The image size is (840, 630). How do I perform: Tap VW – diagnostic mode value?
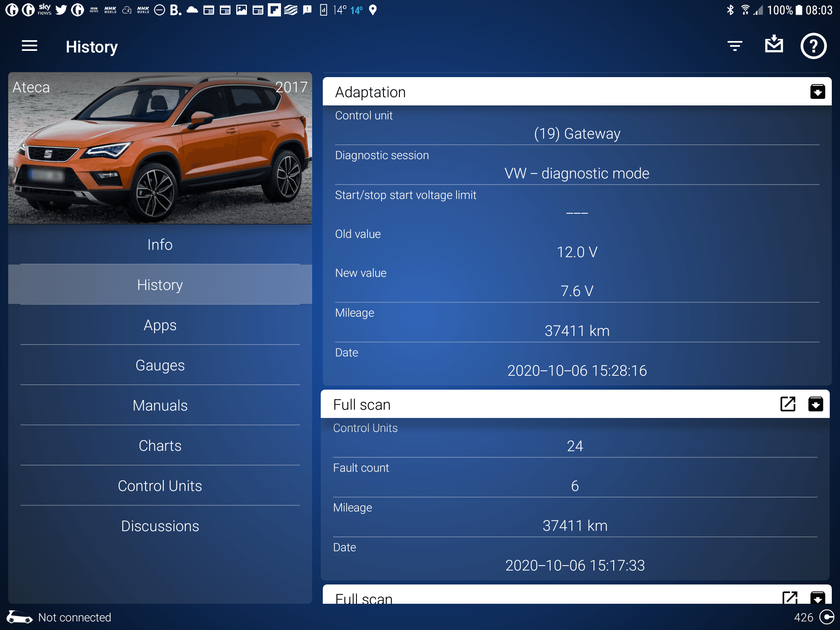[x=577, y=173]
